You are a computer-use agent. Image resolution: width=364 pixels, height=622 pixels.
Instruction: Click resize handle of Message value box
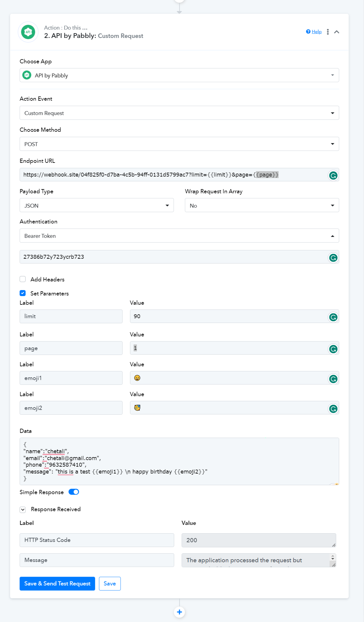(334, 565)
